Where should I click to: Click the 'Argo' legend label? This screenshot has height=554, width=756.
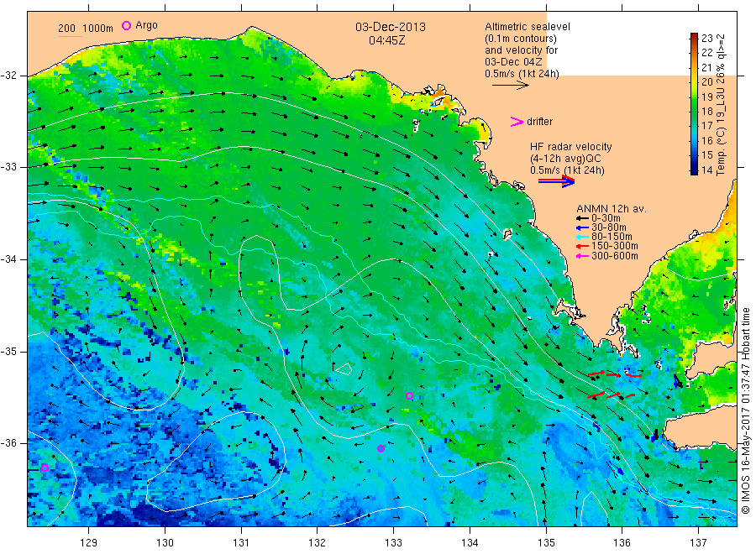[x=146, y=25]
